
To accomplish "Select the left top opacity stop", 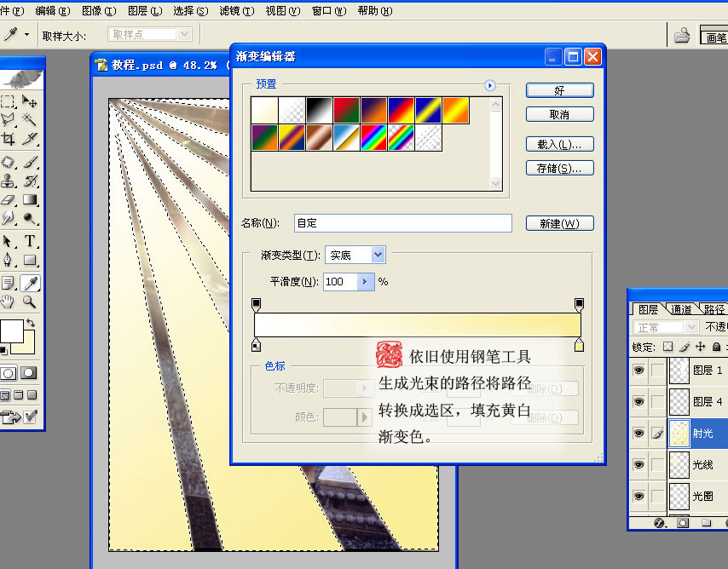I will tap(256, 305).
